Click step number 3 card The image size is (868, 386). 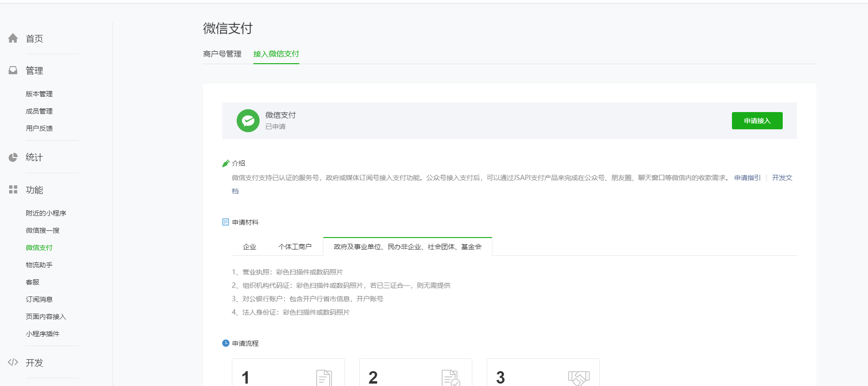543,373
